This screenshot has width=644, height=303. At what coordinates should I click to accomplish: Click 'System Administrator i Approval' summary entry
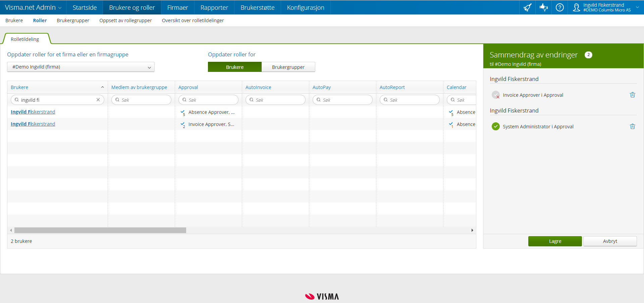click(x=538, y=127)
